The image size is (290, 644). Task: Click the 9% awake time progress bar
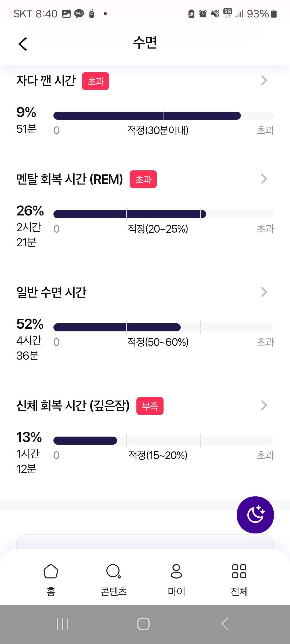tap(164, 116)
